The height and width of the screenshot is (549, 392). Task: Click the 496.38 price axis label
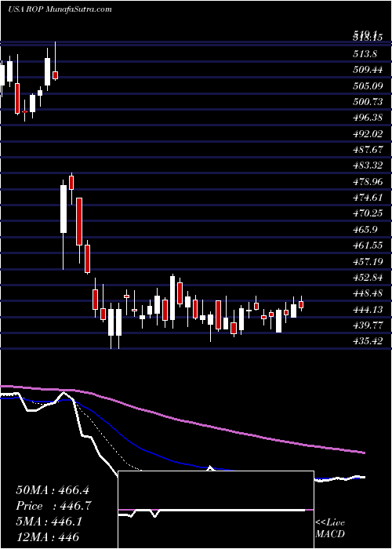click(367, 118)
